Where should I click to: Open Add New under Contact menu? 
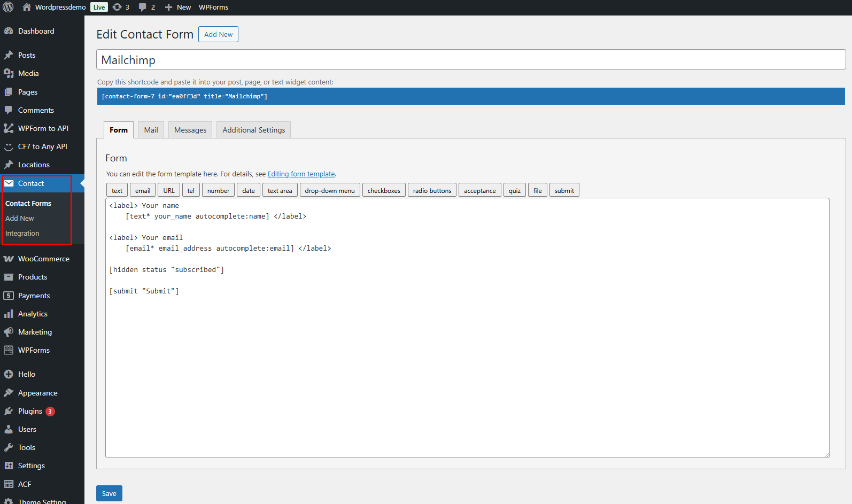pos(20,219)
